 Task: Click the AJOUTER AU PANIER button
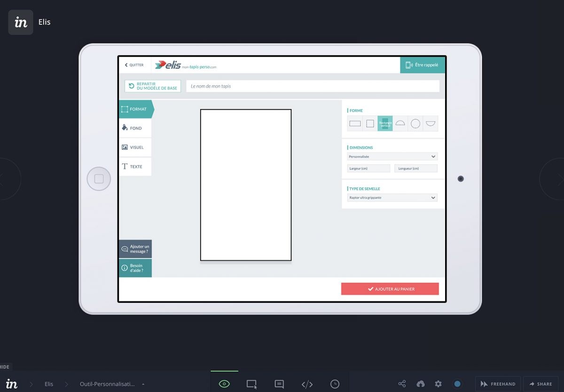point(390,289)
